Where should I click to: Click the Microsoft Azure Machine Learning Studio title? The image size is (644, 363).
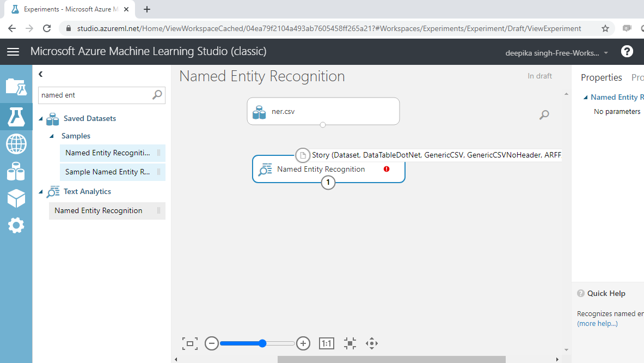pos(148,51)
